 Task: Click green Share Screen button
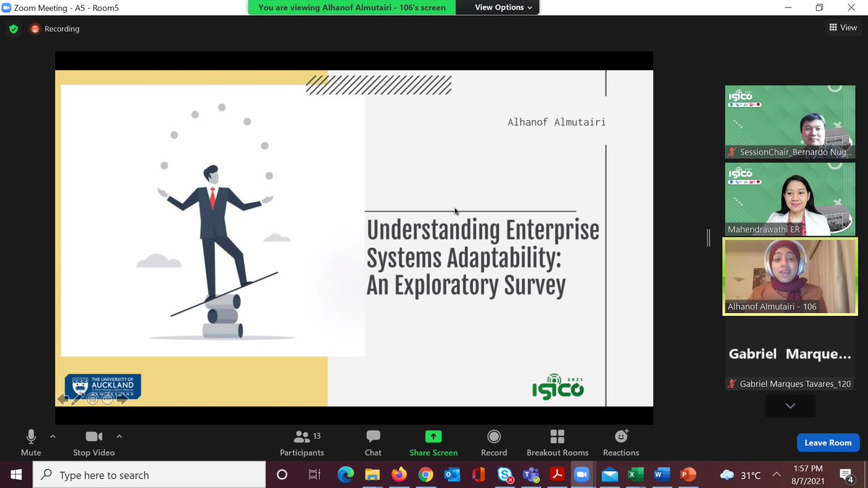433,442
